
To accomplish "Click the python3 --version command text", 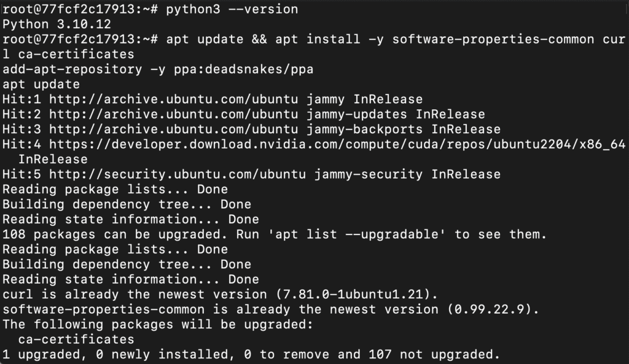I will [232, 9].
